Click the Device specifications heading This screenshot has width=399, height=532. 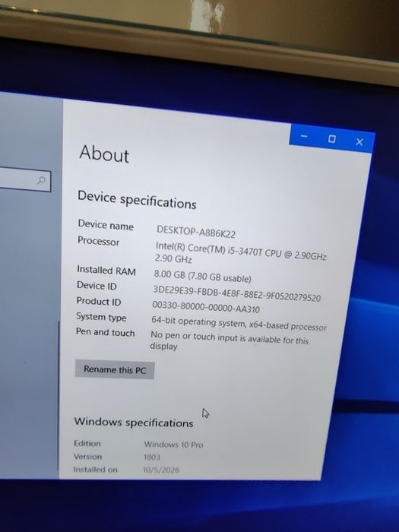(137, 200)
